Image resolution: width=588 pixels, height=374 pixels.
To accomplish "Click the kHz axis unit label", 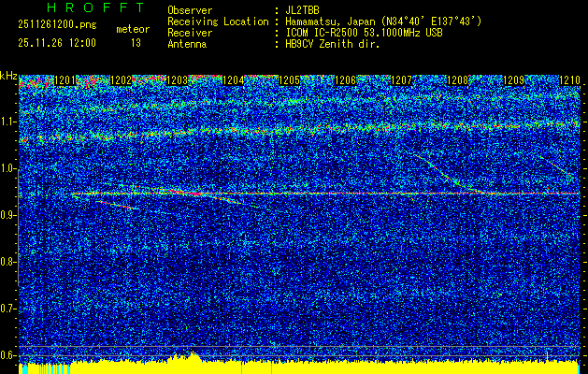I will 8,75.
